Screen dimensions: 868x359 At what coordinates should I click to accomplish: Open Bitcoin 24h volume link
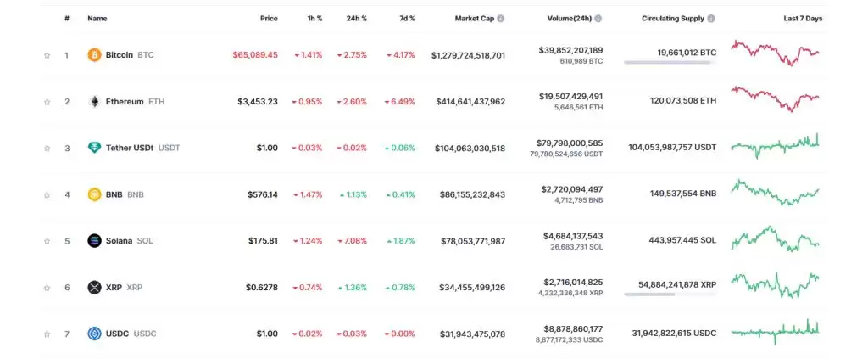point(570,50)
